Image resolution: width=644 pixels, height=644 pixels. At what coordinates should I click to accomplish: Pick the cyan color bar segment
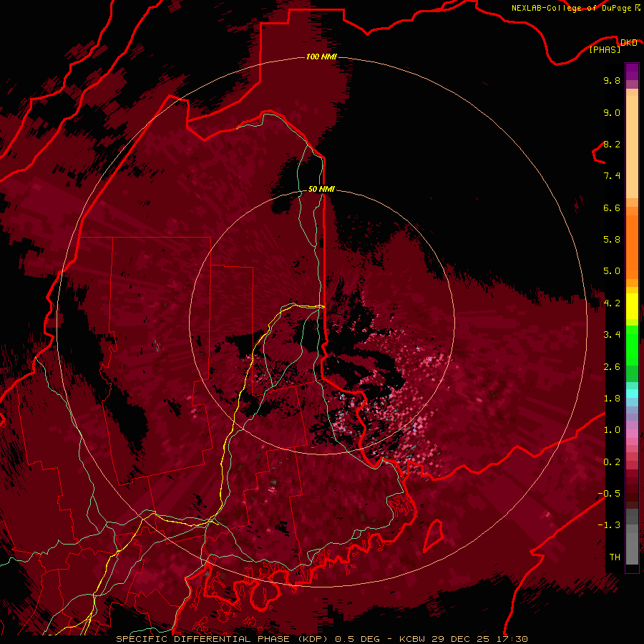point(632,393)
